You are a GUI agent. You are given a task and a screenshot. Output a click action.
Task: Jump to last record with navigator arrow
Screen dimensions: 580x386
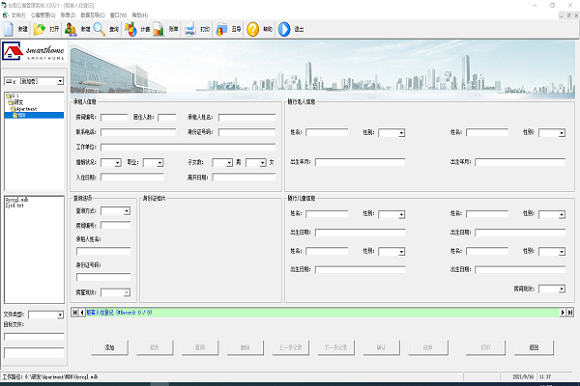coord(570,312)
